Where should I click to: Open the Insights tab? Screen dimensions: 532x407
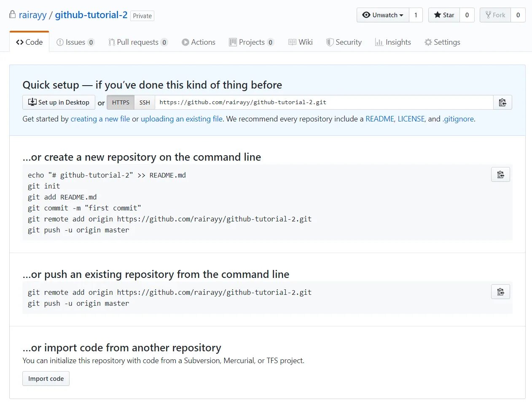point(393,42)
